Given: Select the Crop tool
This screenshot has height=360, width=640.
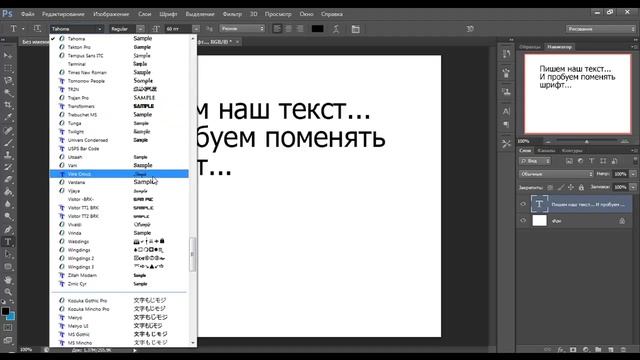Looking at the screenshot, I should pos(8,105).
